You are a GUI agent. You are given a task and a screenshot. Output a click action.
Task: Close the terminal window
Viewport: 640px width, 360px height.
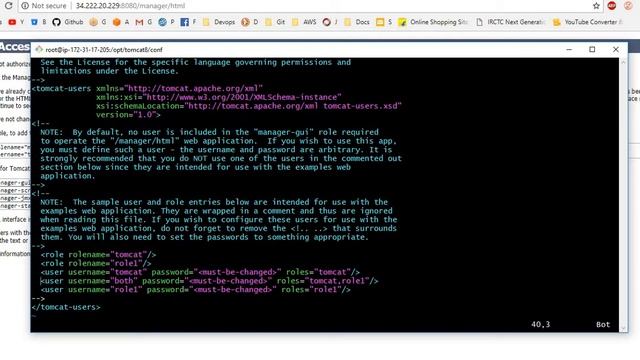(616, 49)
